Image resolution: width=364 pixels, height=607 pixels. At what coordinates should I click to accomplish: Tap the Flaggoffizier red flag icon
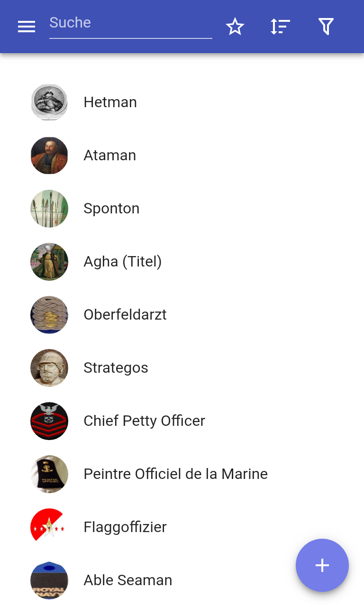tap(49, 527)
